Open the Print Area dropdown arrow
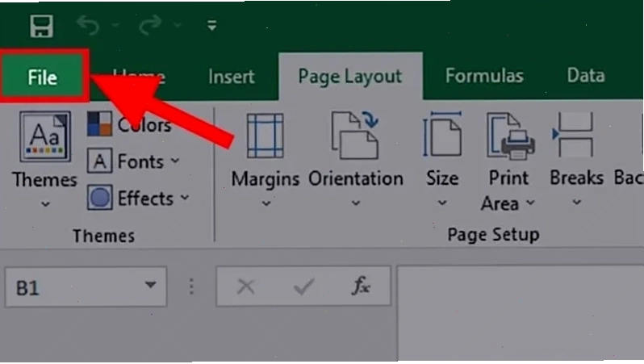This screenshot has height=364, width=644. click(531, 202)
